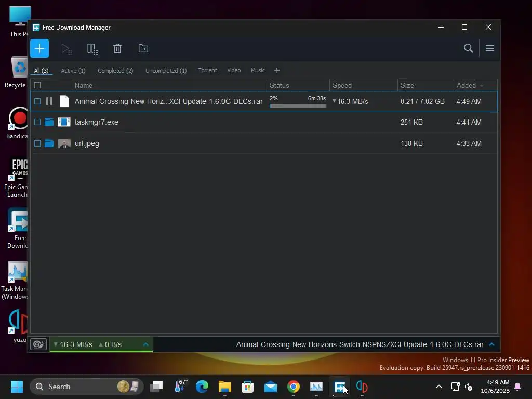Open Task View from taskbar

(156, 387)
